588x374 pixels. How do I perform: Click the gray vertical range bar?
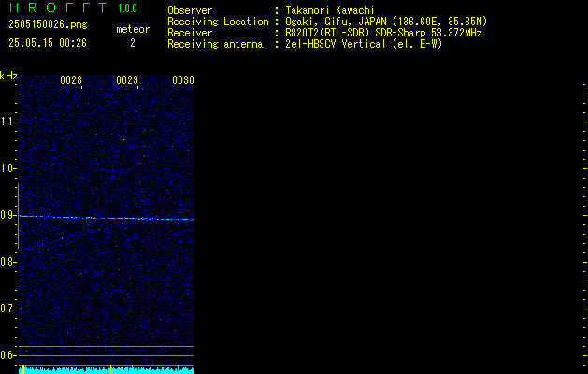click(18, 216)
